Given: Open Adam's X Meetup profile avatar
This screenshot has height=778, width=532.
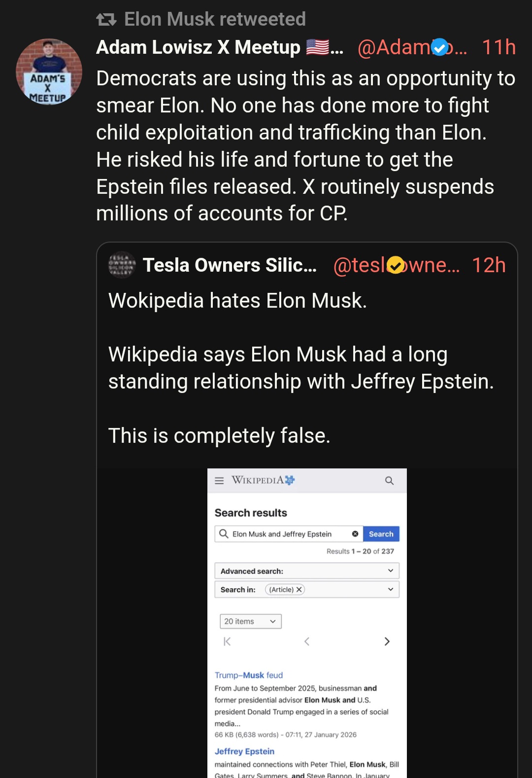Looking at the screenshot, I should tap(49, 71).
